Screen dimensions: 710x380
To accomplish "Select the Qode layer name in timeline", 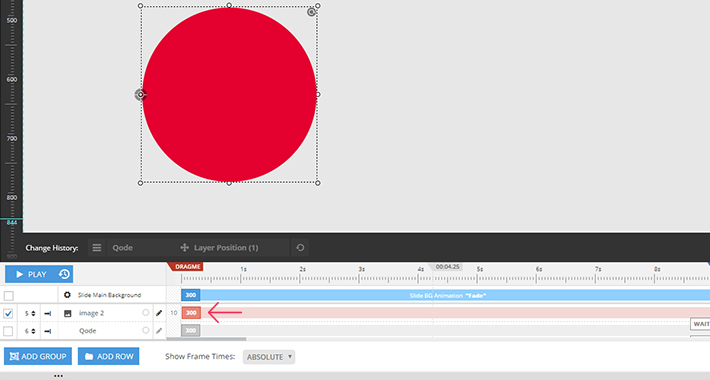I will pos(87,331).
